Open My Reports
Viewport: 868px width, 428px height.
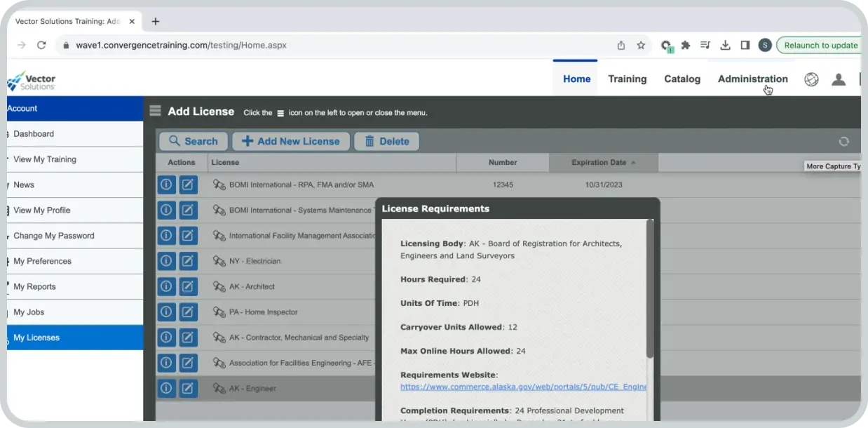(75, 286)
